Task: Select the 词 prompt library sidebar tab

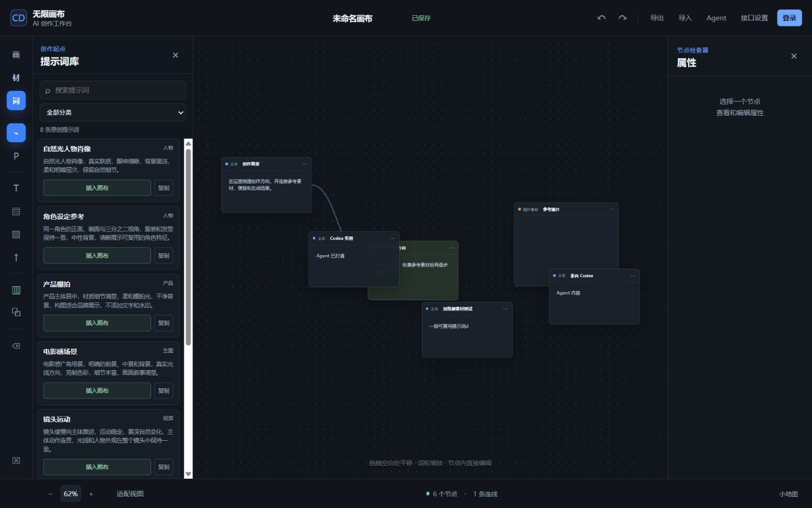Action: 16,100
